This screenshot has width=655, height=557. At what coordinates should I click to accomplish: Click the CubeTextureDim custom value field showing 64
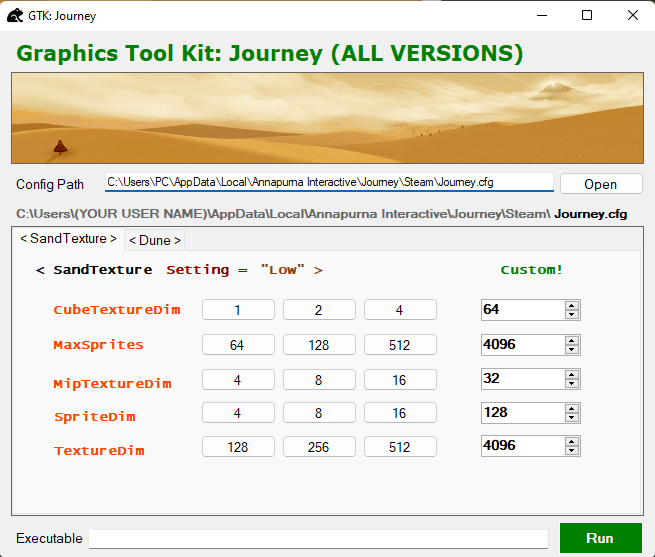[522, 310]
